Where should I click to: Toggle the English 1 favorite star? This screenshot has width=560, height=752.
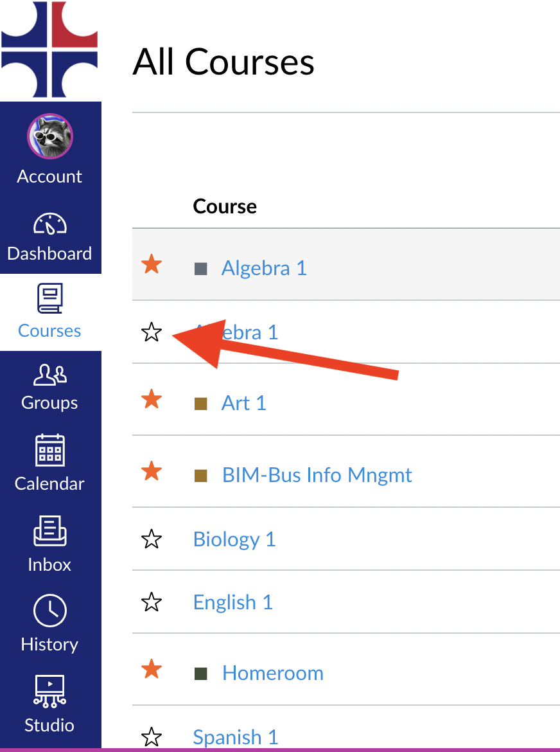(152, 602)
